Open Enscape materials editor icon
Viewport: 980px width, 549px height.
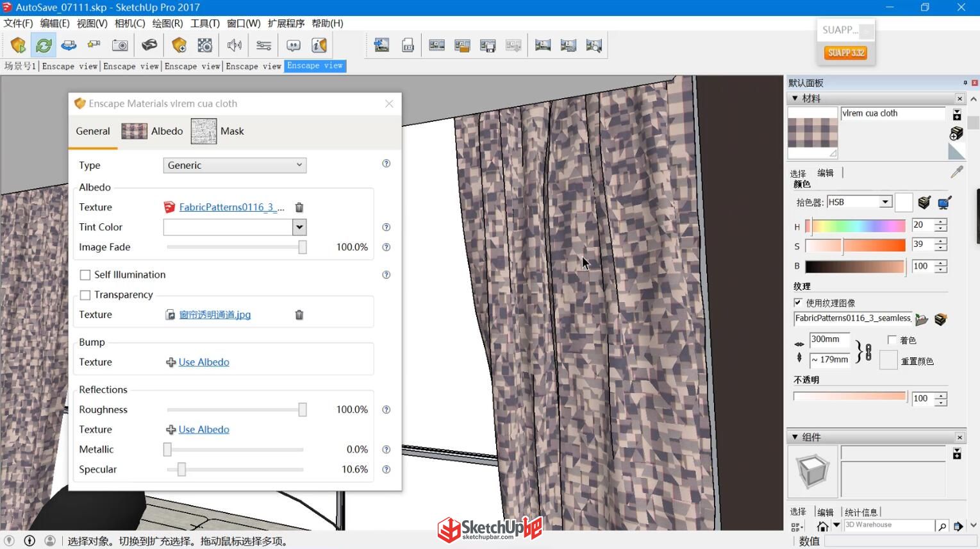(x=204, y=45)
